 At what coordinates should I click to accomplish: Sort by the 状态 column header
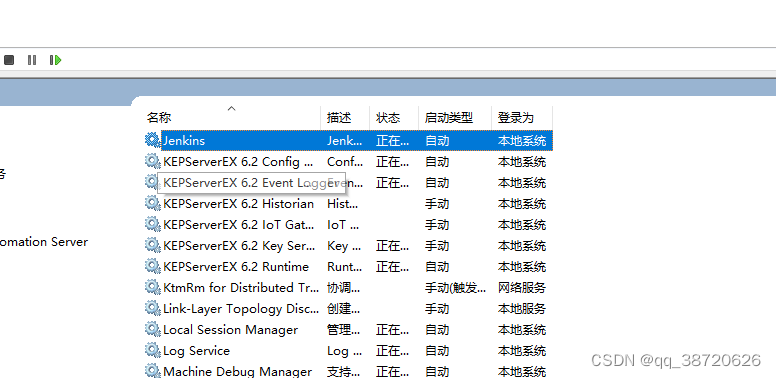(388, 118)
